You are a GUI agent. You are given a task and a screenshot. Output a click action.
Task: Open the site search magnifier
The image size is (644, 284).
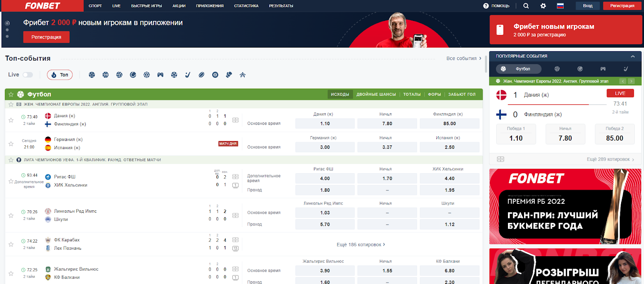(x=526, y=6)
